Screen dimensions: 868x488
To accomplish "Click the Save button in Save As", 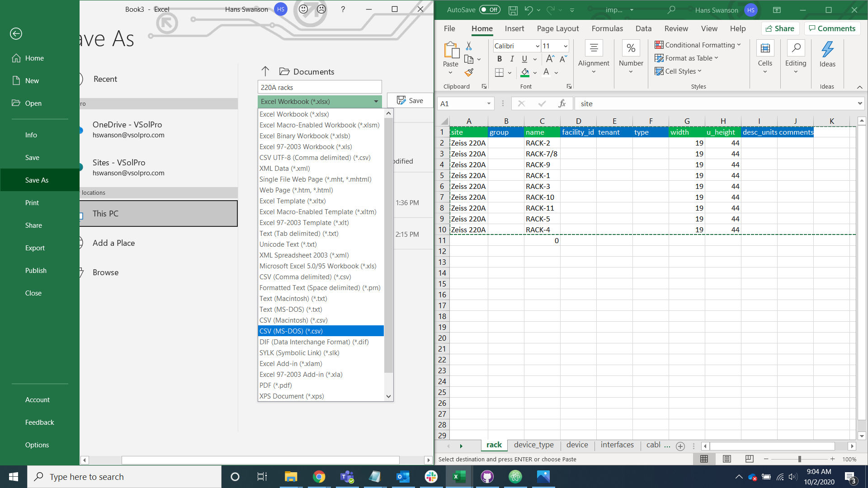I will [x=410, y=101].
